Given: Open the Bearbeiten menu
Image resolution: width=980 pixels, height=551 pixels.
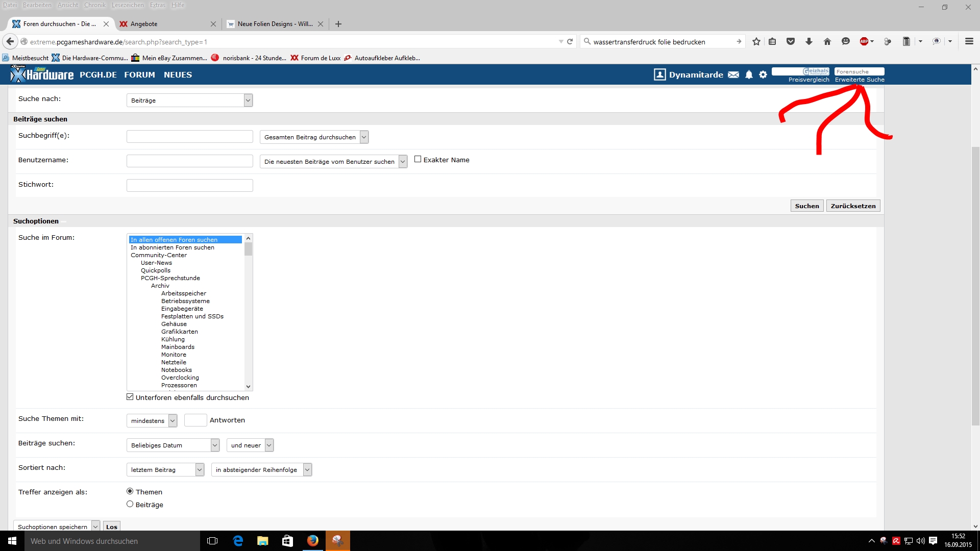Looking at the screenshot, I should click(x=37, y=5).
